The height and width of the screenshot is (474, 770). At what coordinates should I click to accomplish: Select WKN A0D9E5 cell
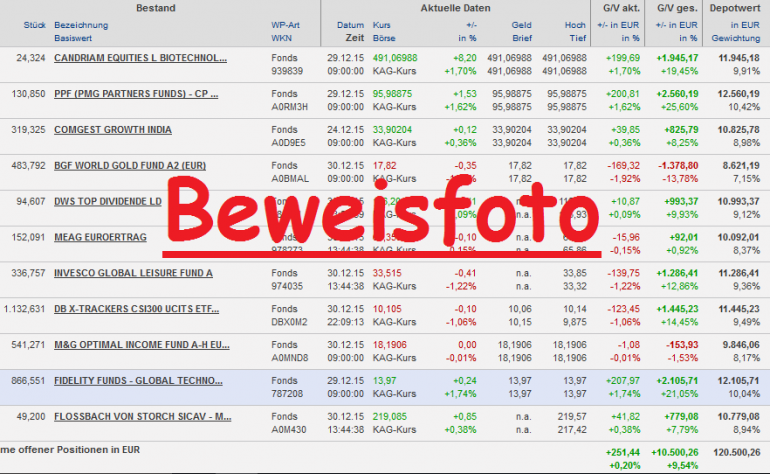288,143
